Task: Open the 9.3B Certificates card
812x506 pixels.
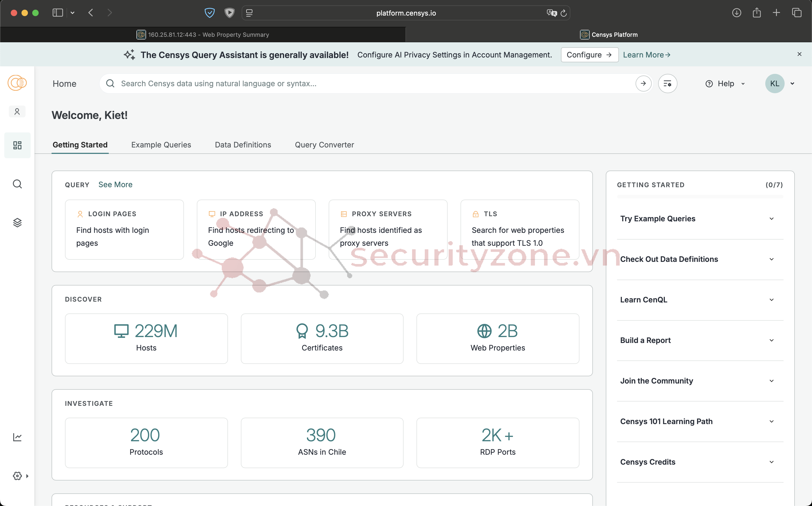Action: 322,338
